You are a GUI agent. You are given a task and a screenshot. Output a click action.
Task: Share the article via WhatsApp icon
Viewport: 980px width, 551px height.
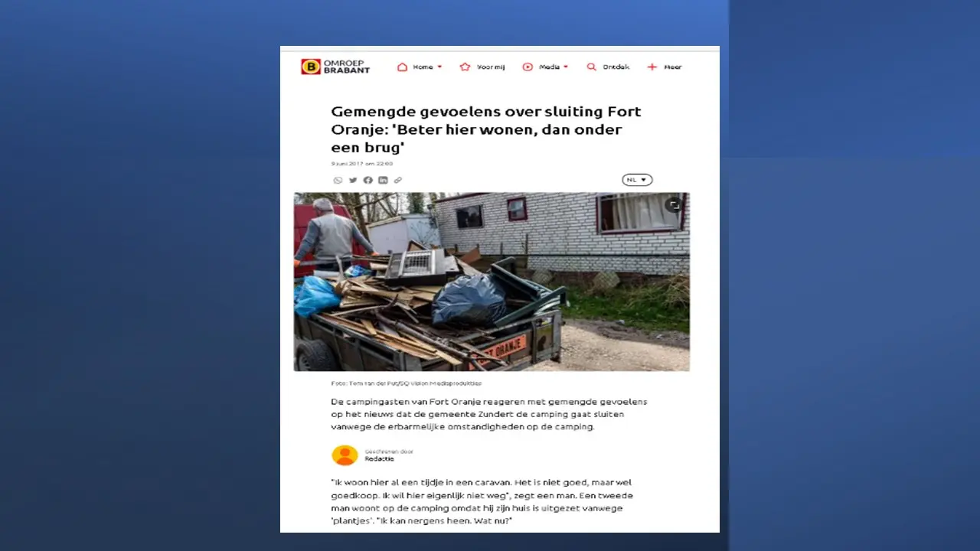(338, 181)
